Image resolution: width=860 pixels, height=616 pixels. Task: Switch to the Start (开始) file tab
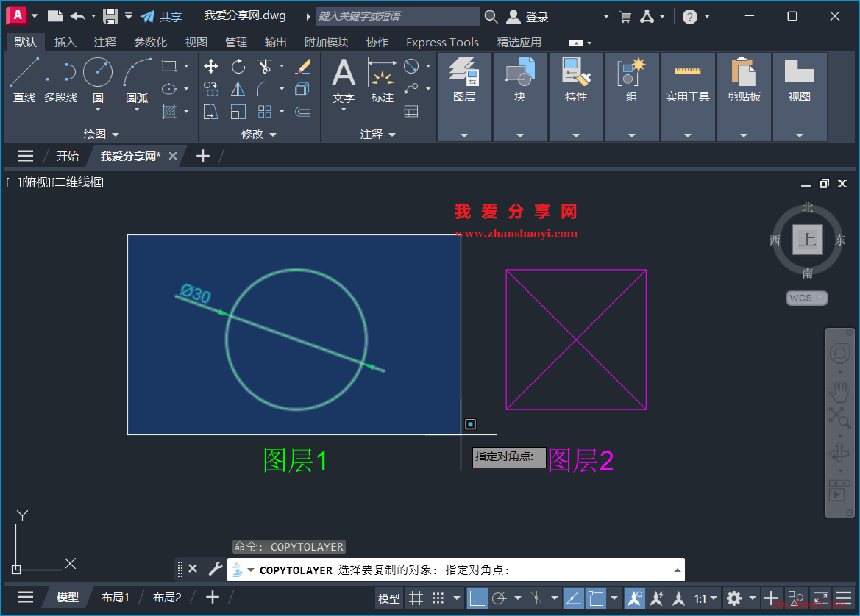click(68, 156)
